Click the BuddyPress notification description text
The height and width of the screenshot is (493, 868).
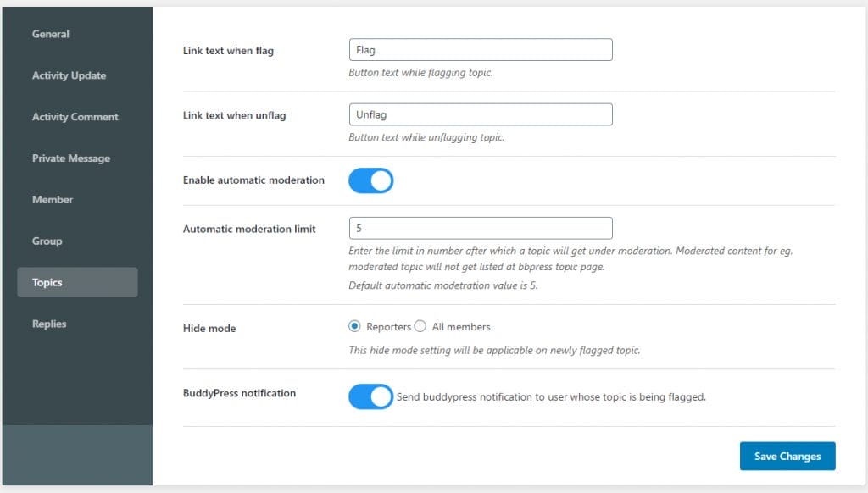(551, 396)
